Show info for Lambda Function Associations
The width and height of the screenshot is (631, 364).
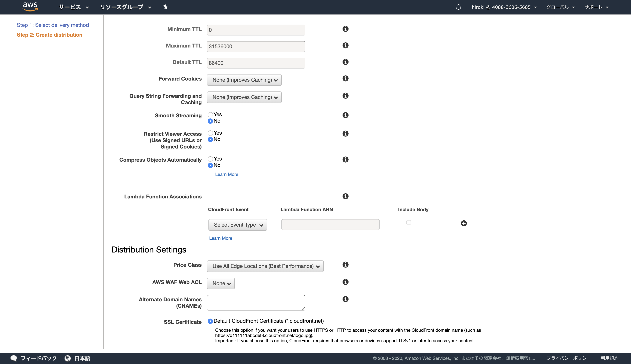coord(345,196)
